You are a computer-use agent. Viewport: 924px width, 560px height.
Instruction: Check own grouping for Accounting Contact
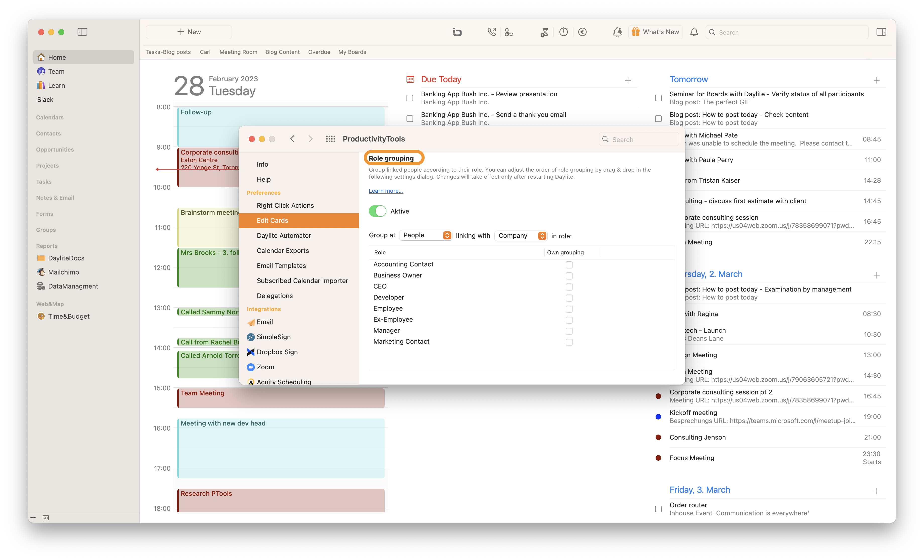tap(569, 265)
